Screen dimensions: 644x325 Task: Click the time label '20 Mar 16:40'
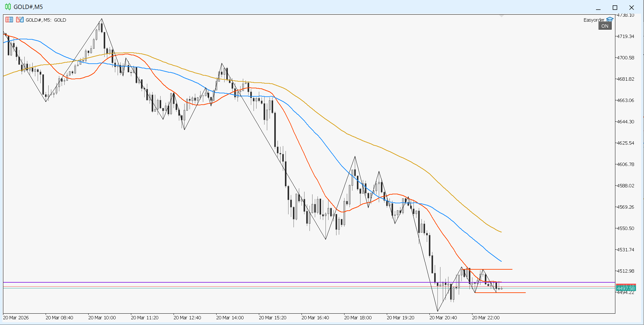315,318
